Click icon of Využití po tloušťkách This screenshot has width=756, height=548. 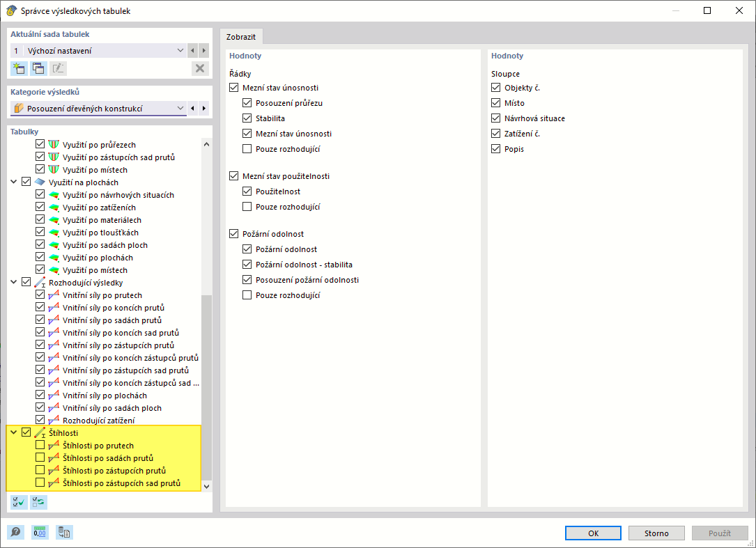point(54,233)
